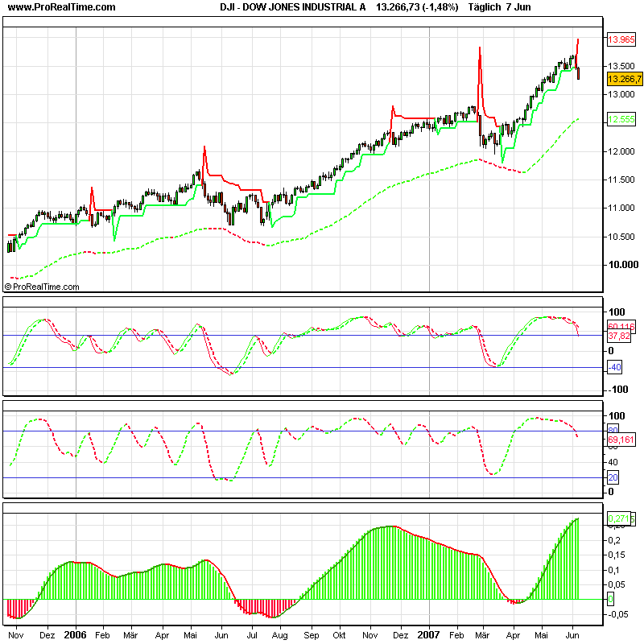Select the 0,05 histogram axis value
The width and height of the screenshot is (644, 644).
pyautogui.click(x=617, y=584)
